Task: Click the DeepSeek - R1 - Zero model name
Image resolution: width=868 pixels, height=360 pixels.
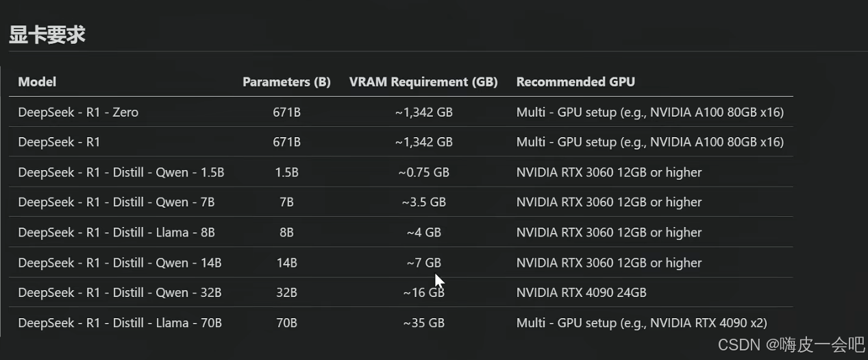Action: (x=78, y=112)
